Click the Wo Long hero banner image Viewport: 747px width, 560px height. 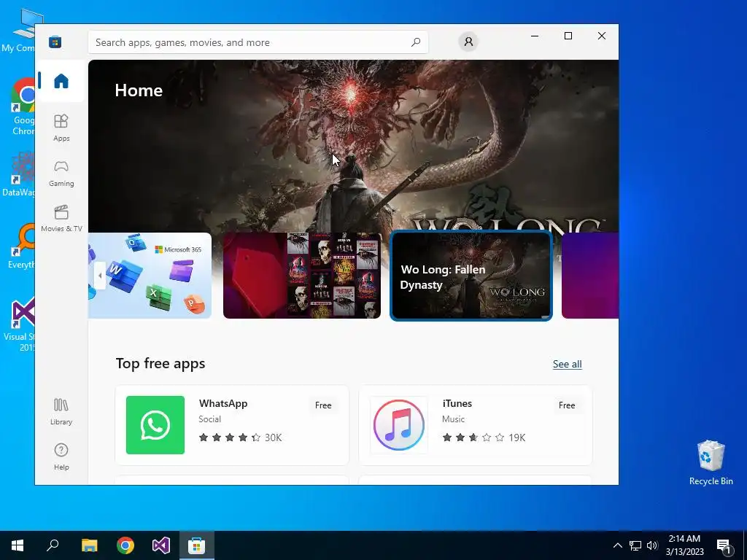[x=354, y=145]
